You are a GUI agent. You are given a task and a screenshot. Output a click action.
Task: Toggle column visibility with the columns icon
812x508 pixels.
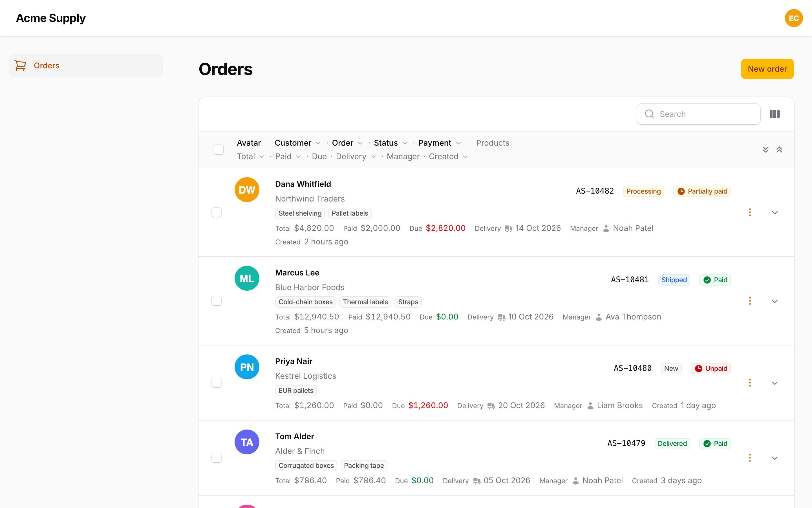(x=775, y=114)
